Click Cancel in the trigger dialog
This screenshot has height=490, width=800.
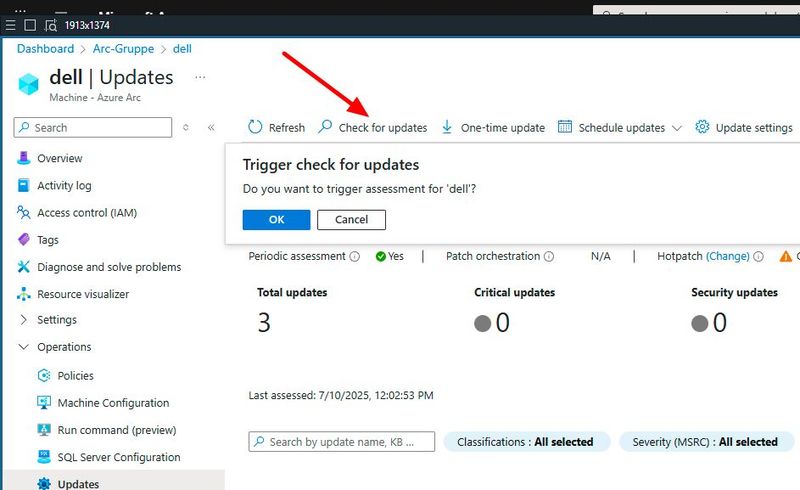point(352,219)
